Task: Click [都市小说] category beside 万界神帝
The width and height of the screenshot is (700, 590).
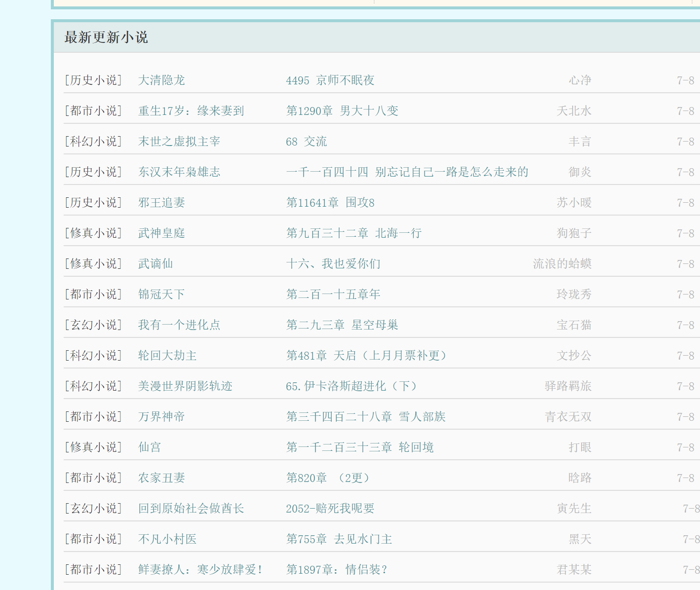Action: [93, 417]
